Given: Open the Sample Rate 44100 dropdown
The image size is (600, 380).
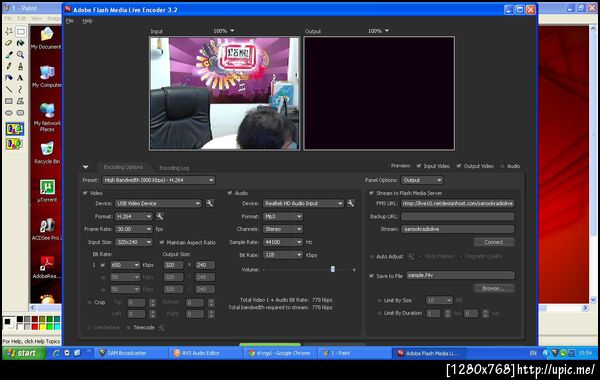Looking at the screenshot, I should click(x=283, y=242).
